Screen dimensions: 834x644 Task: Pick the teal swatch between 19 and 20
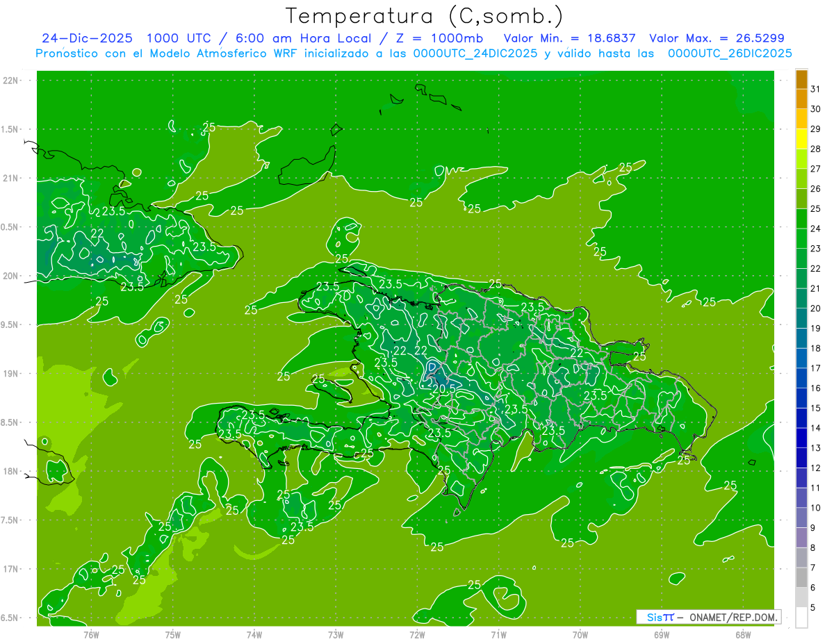pyautogui.click(x=801, y=318)
